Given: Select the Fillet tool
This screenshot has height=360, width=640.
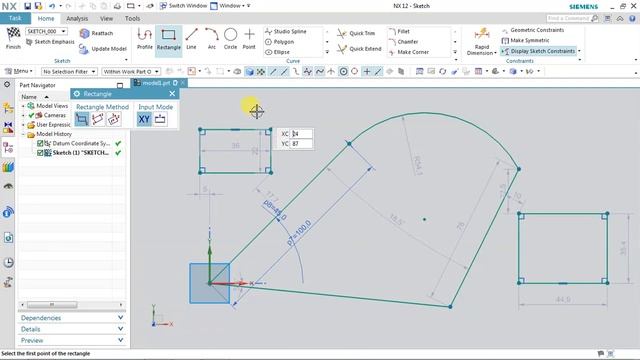Looking at the screenshot, I should click(x=399, y=31).
